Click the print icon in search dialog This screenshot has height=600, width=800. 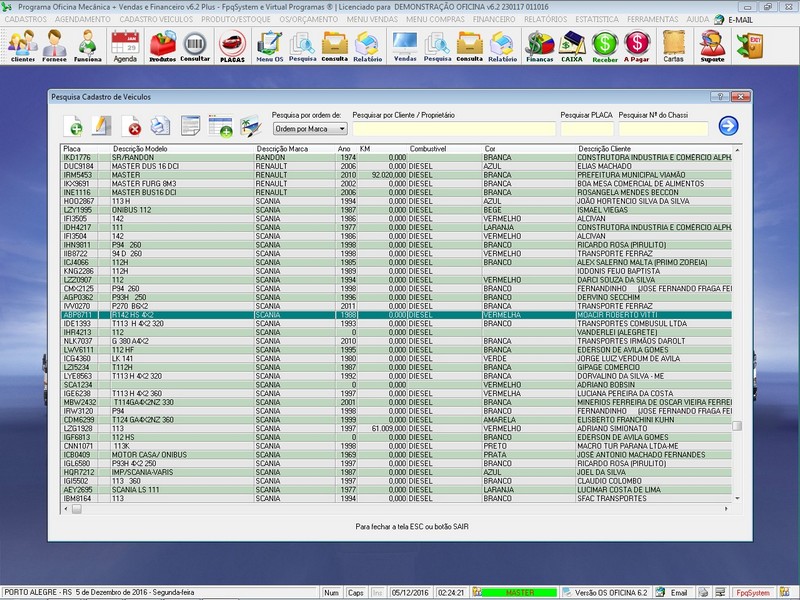(x=160, y=126)
